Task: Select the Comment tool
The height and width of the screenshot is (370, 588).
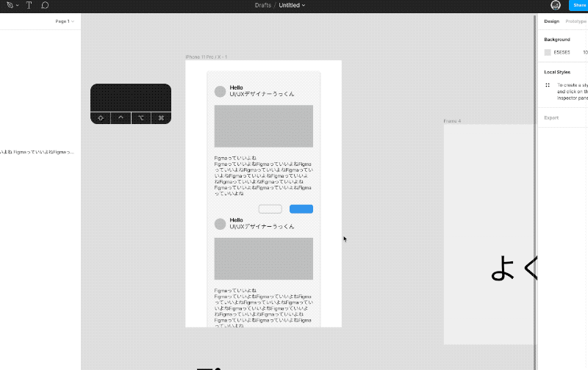Action: point(45,5)
